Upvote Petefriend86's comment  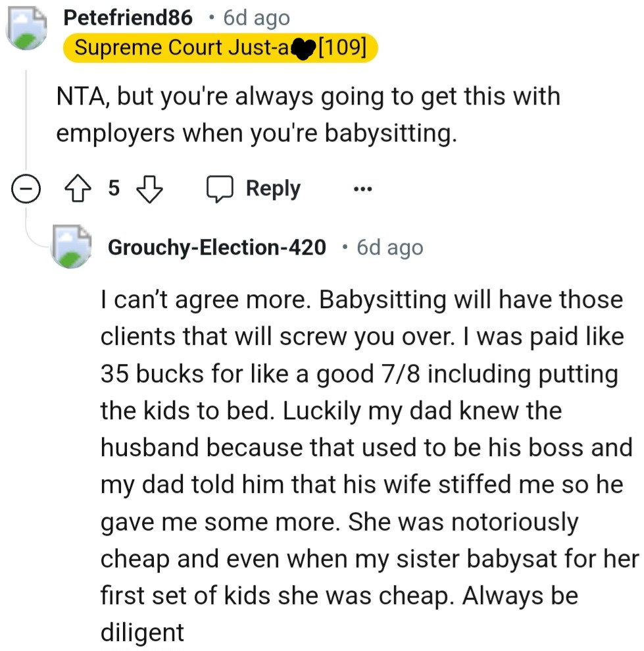[x=76, y=190]
